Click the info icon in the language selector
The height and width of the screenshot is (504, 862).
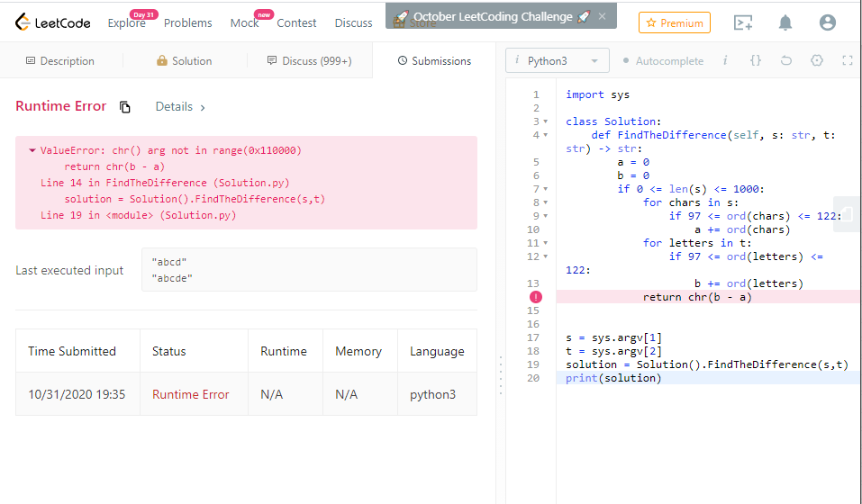tap(517, 59)
